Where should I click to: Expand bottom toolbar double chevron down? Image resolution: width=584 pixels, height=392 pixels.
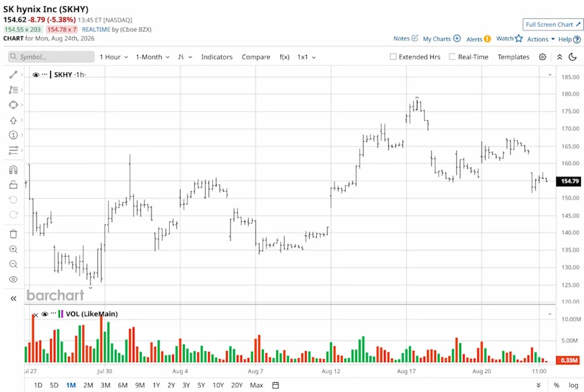(539, 385)
